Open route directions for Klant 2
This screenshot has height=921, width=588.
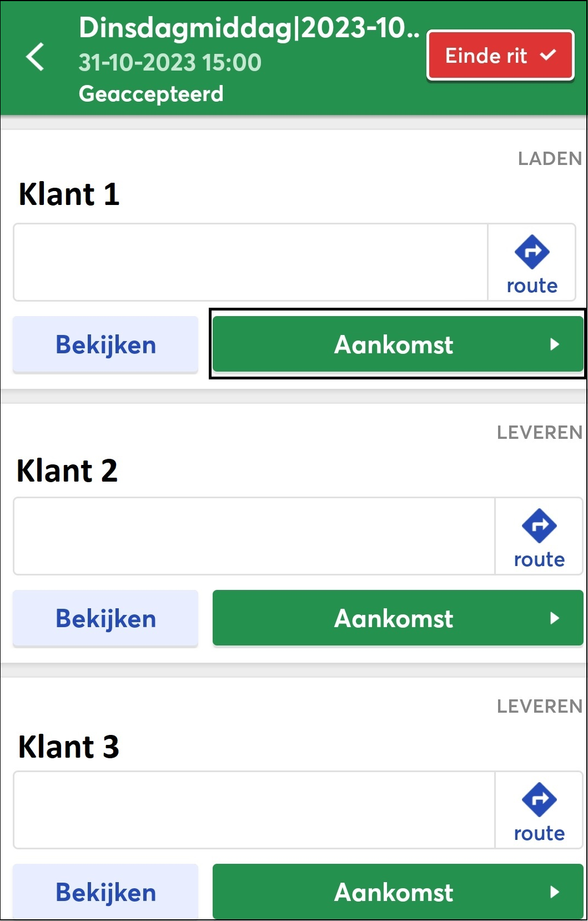click(539, 537)
